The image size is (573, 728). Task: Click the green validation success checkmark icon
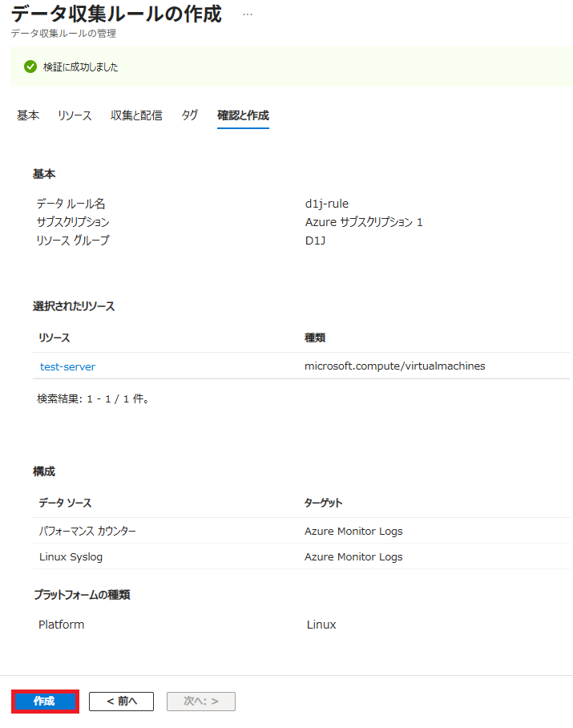[30, 67]
